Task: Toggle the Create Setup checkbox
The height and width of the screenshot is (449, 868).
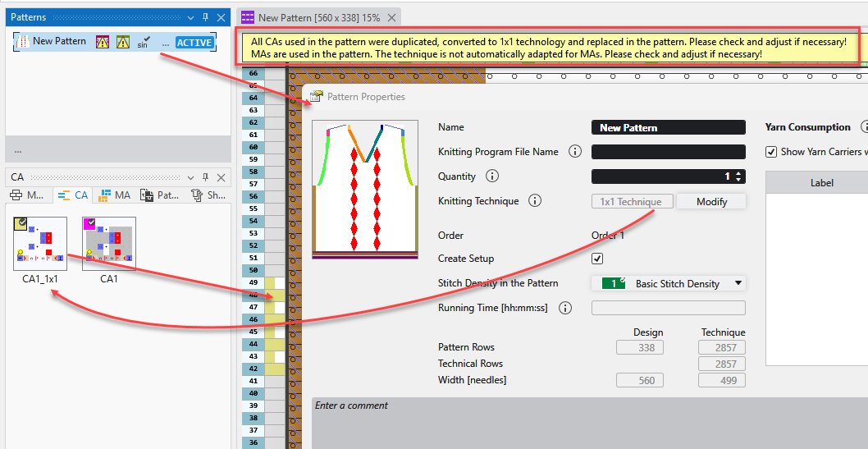Action: point(597,259)
